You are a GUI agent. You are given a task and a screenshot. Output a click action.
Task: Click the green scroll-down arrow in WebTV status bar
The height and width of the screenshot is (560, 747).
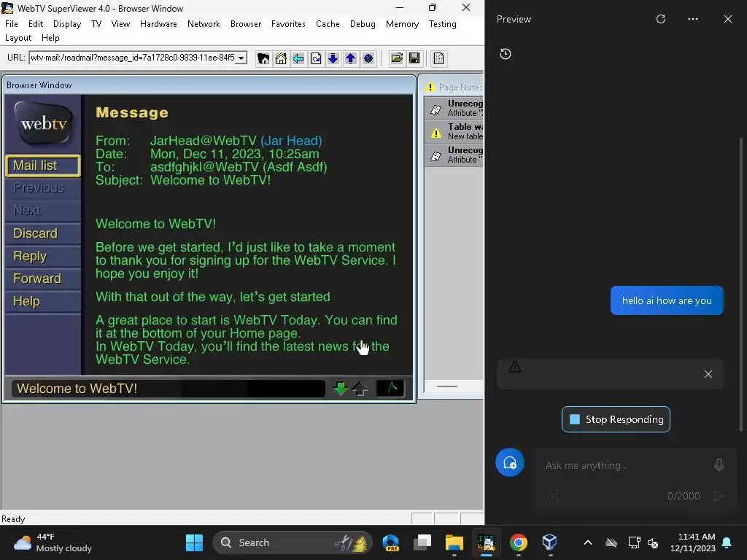(340, 389)
